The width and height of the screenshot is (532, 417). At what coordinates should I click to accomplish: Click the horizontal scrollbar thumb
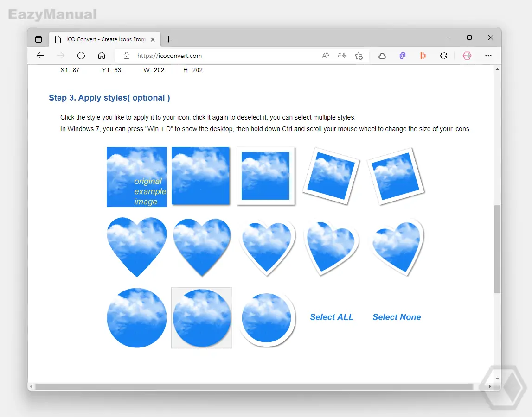click(x=254, y=386)
